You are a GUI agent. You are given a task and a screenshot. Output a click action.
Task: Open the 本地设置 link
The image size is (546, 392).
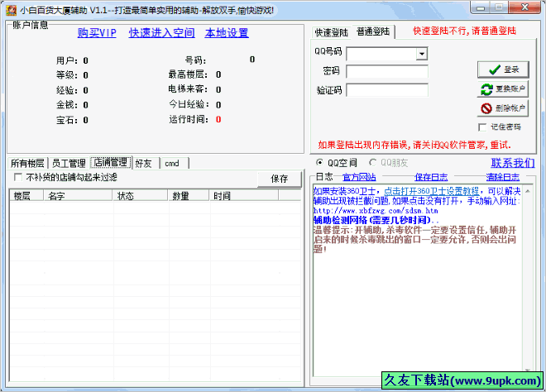click(227, 33)
